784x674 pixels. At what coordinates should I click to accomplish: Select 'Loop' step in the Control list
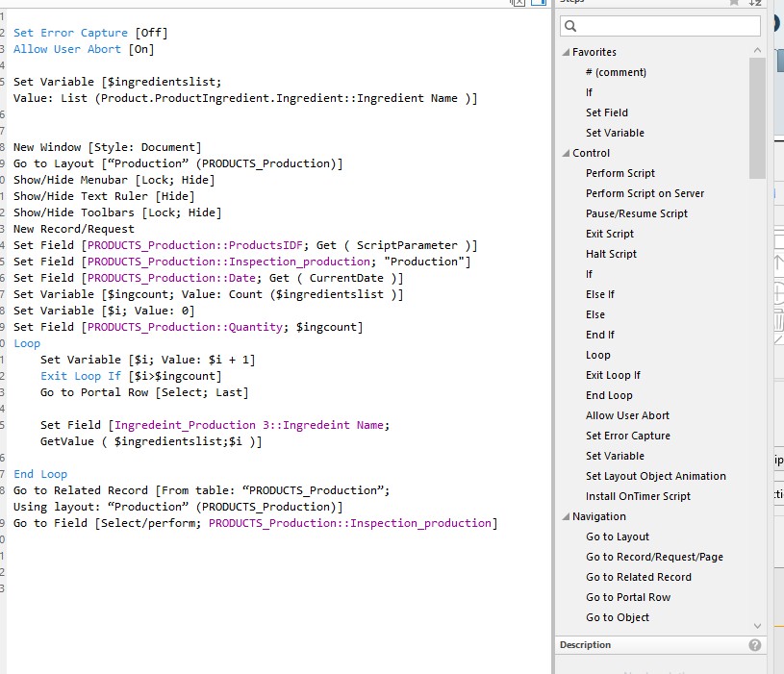pyautogui.click(x=598, y=355)
